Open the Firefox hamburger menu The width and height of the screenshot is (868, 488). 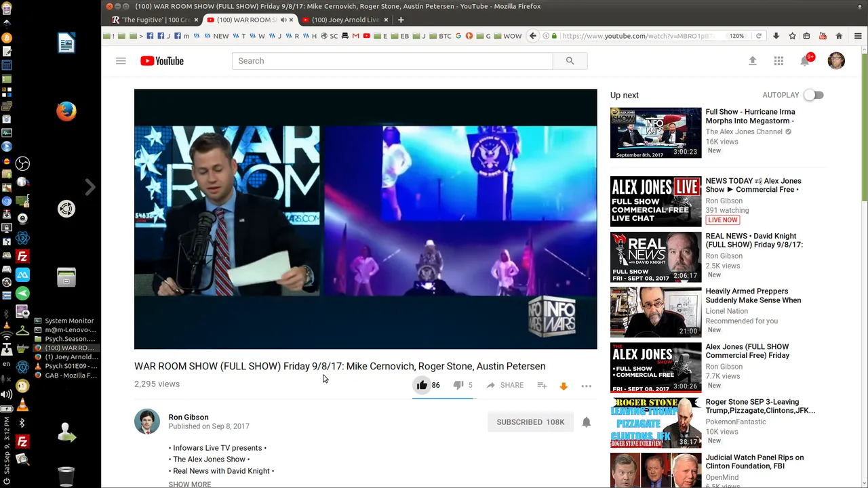858,36
